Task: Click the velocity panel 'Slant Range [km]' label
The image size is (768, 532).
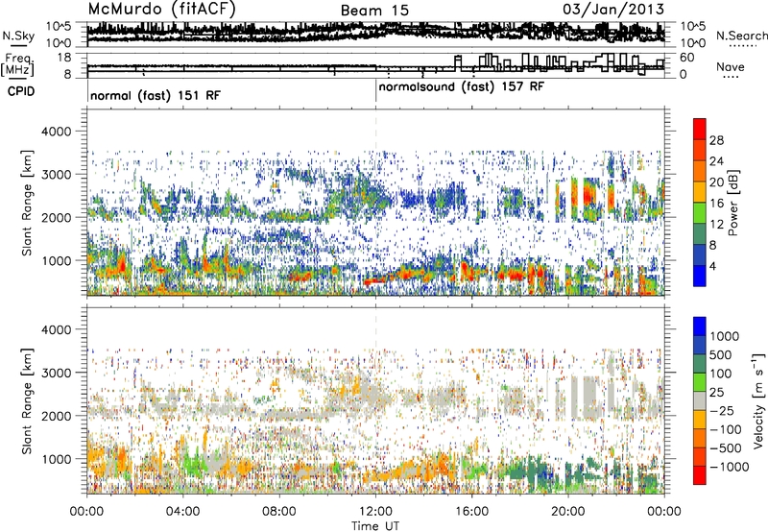Action: tap(28, 400)
